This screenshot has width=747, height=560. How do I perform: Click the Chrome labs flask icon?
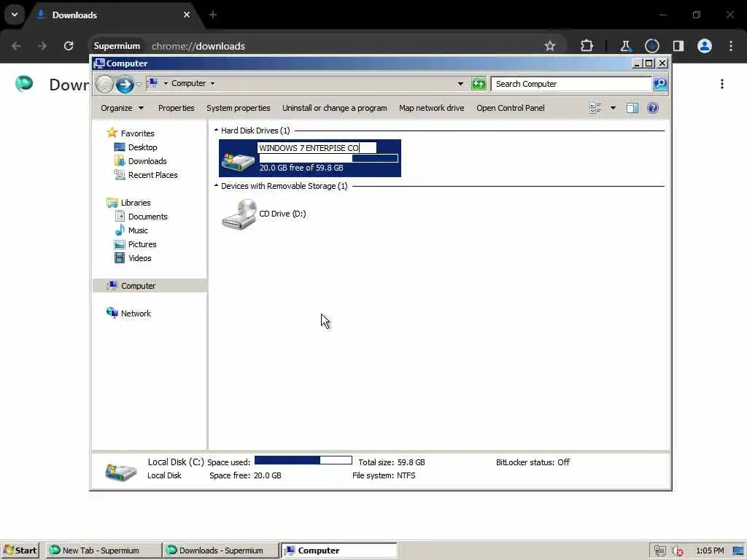(x=625, y=46)
